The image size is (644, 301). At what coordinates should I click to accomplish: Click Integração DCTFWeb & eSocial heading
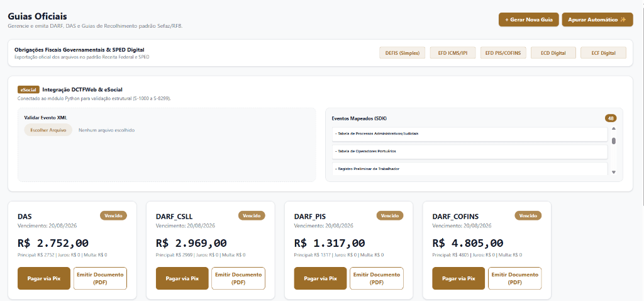[x=82, y=89]
